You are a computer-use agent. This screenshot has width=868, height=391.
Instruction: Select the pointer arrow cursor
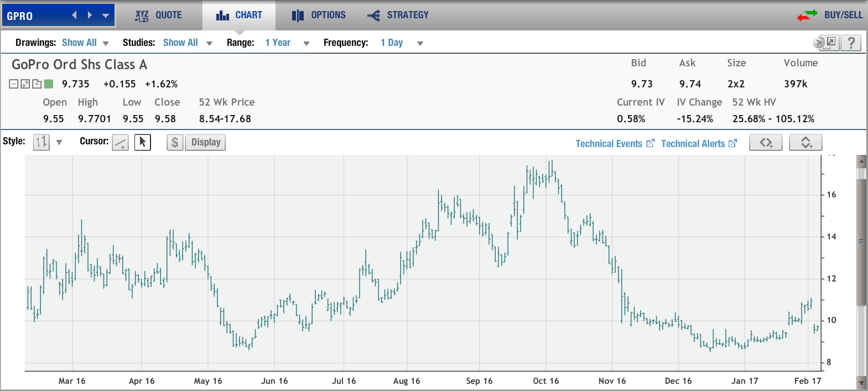click(x=143, y=142)
